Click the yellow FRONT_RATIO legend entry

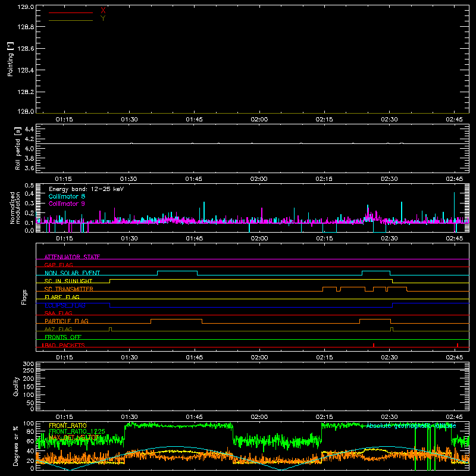click(68, 425)
